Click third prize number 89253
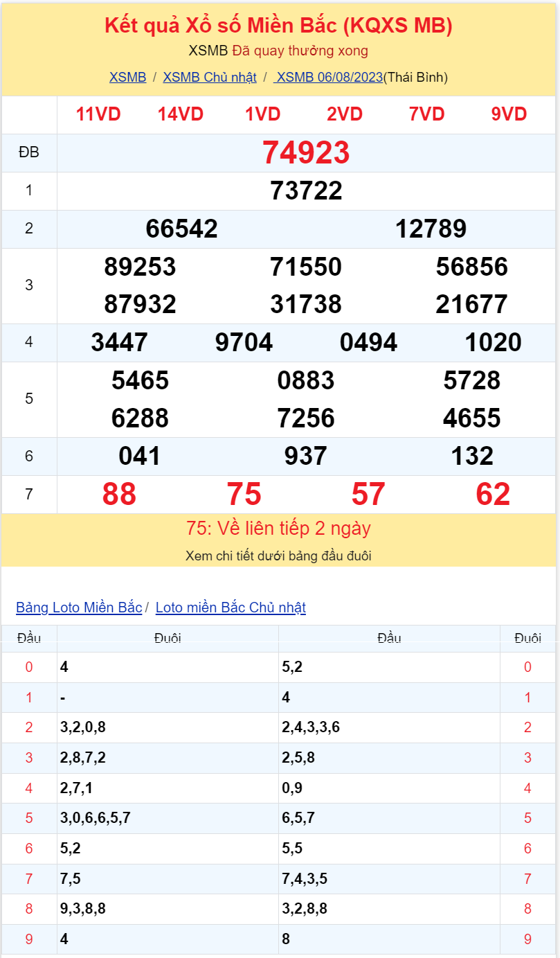 (140, 267)
